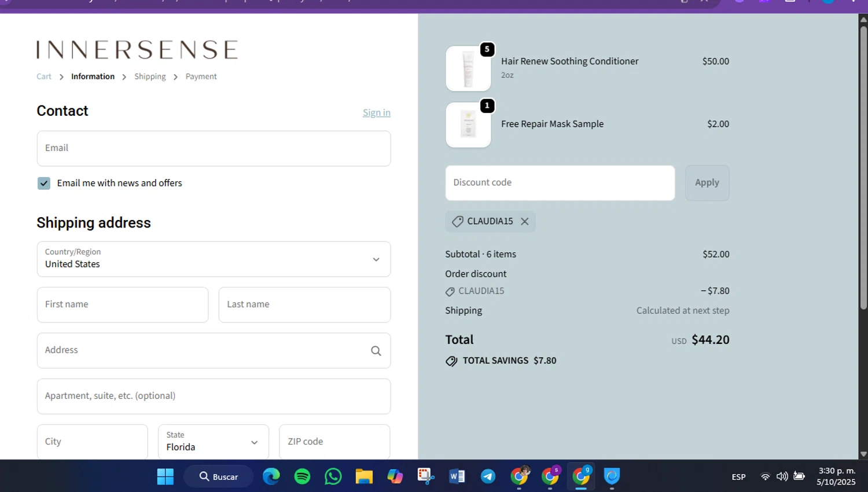Click the $44.20 total amount
868x492 pixels.
[711, 340]
